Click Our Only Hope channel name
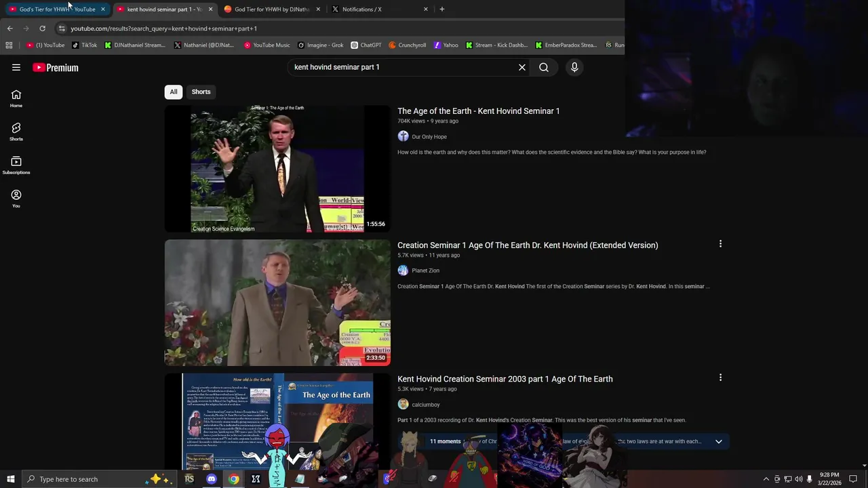This screenshot has width=868, height=488. tap(429, 137)
